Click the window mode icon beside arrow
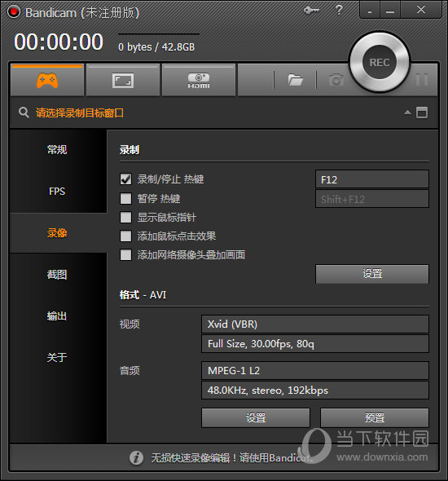 (422, 113)
